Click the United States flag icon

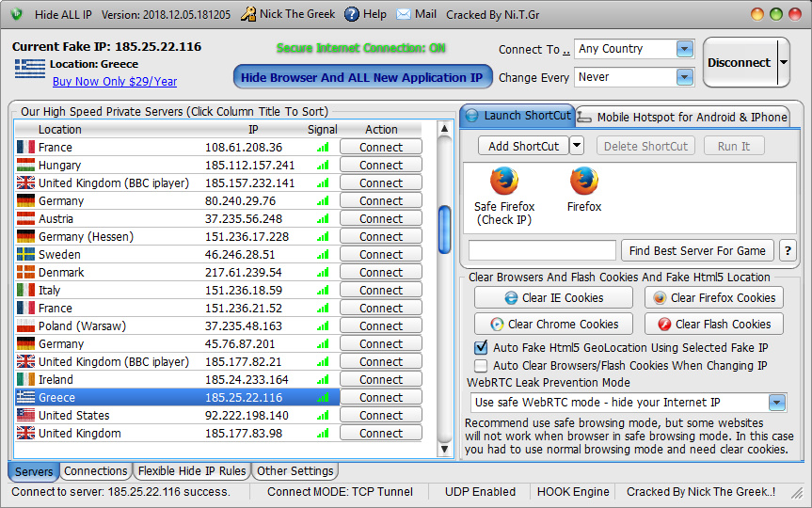(x=26, y=415)
